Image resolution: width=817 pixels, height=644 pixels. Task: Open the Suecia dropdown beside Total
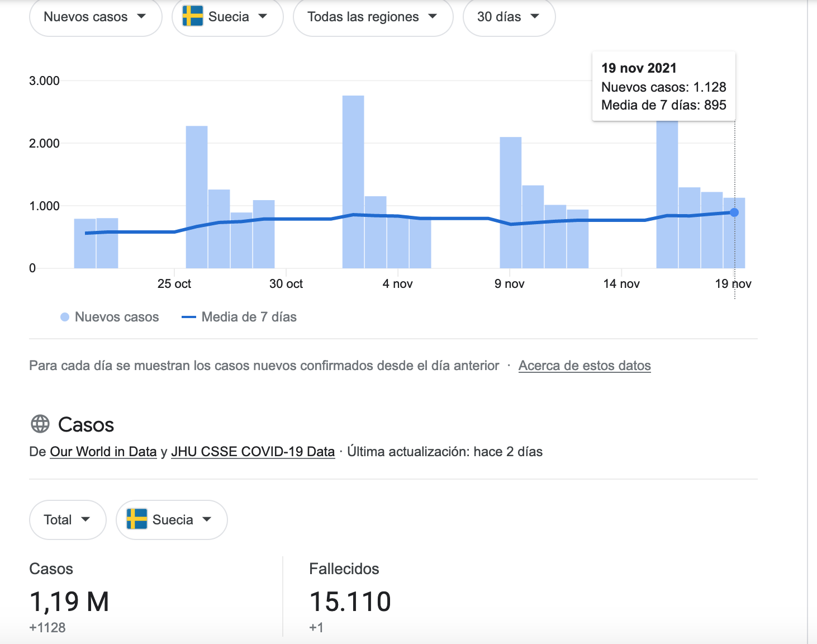pos(172,520)
